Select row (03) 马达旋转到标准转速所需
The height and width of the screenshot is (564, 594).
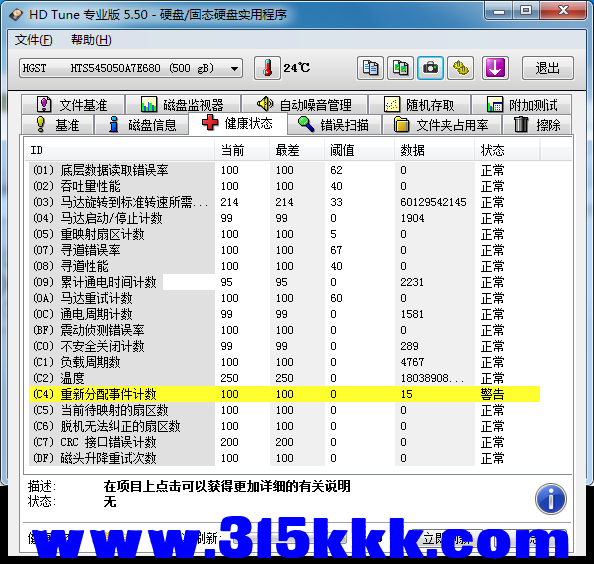[x=284, y=202]
